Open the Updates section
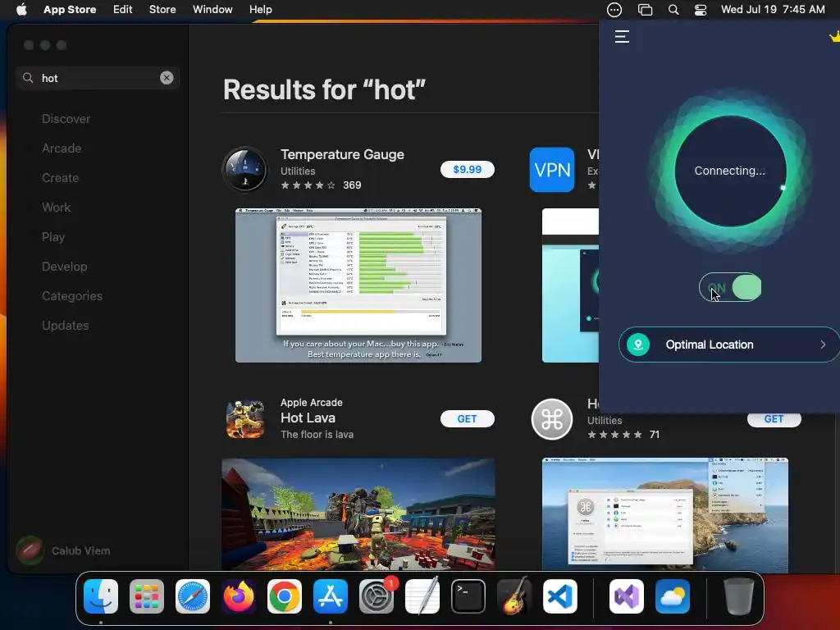840x630 pixels. (66, 325)
